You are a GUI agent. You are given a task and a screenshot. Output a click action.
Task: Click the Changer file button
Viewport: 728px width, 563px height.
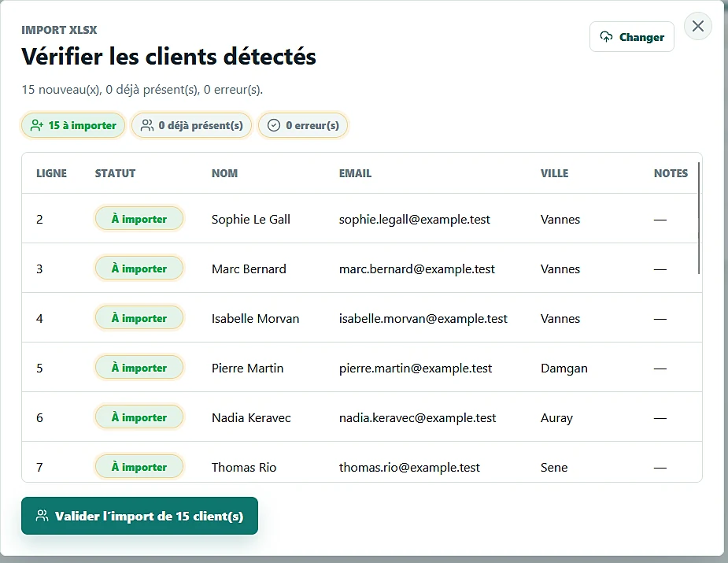tap(631, 37)
